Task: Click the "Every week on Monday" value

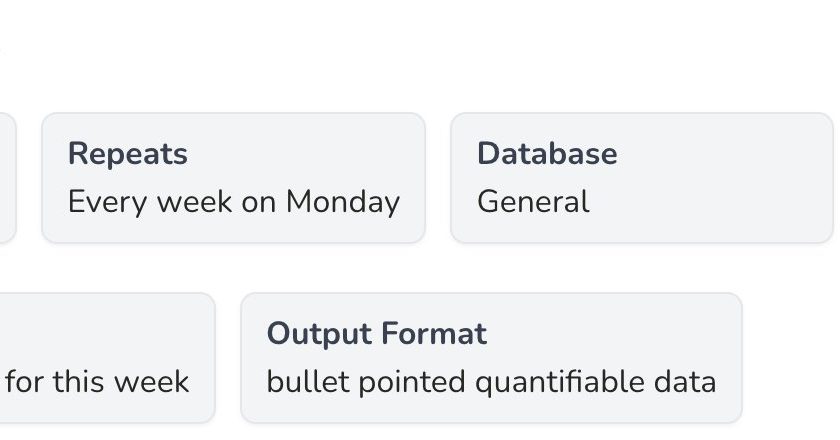Action: (233, 202)
